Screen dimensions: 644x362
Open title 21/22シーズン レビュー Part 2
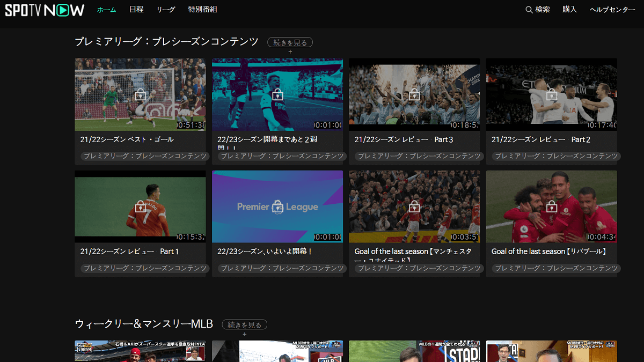click(x=541, y=139)
